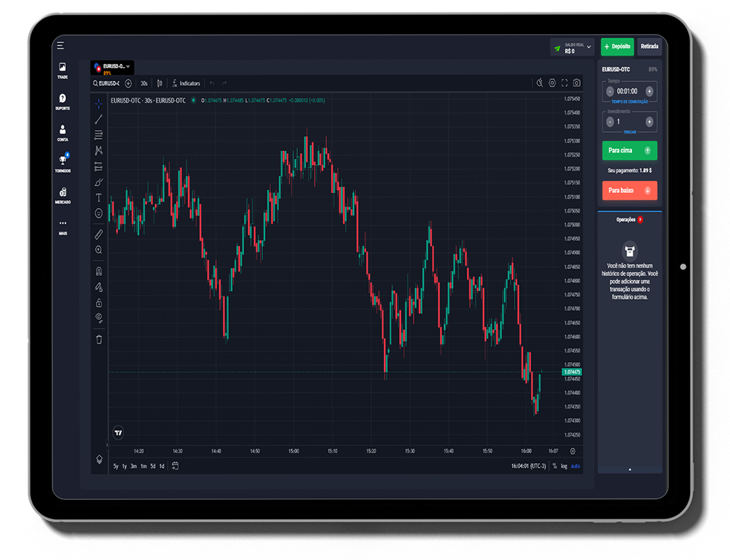Open the EURUSD-OTC symbol dropdown
Viewport: 730px width, 560px height.
tap(113, 66)
